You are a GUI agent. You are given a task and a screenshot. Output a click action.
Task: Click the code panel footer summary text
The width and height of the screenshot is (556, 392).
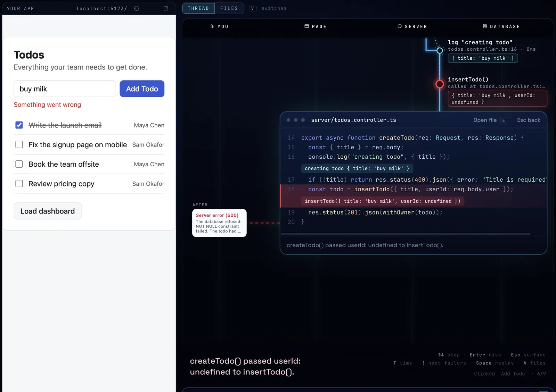click(x=365, y=245)
